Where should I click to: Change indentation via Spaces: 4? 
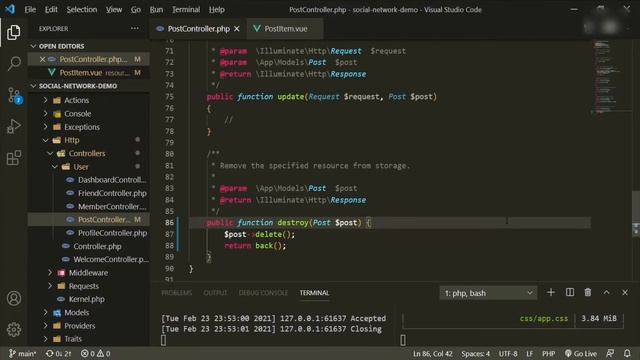pos(476,353)
